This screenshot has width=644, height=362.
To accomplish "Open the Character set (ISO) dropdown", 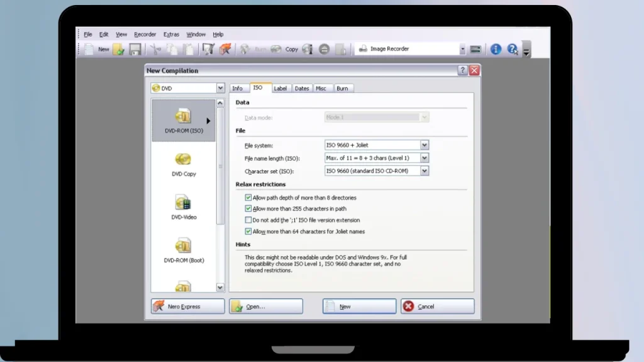I will click(x=425, y=171).
